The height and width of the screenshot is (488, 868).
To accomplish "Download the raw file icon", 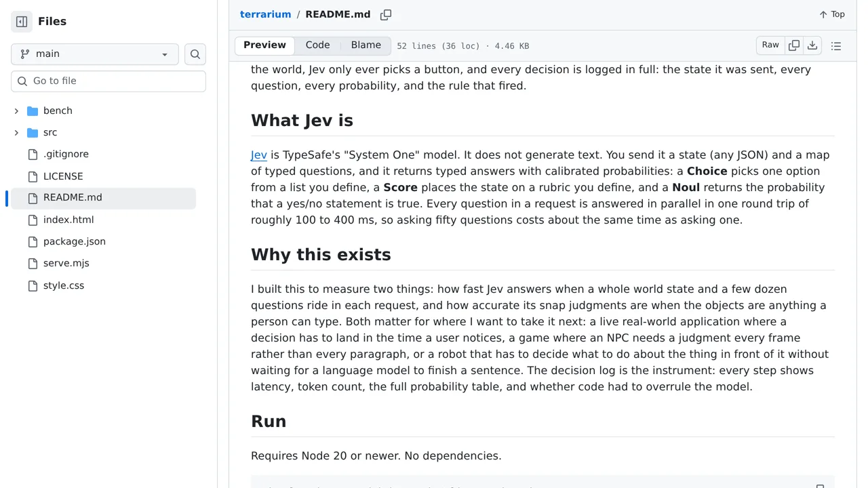I will click(x=812, y=45).
